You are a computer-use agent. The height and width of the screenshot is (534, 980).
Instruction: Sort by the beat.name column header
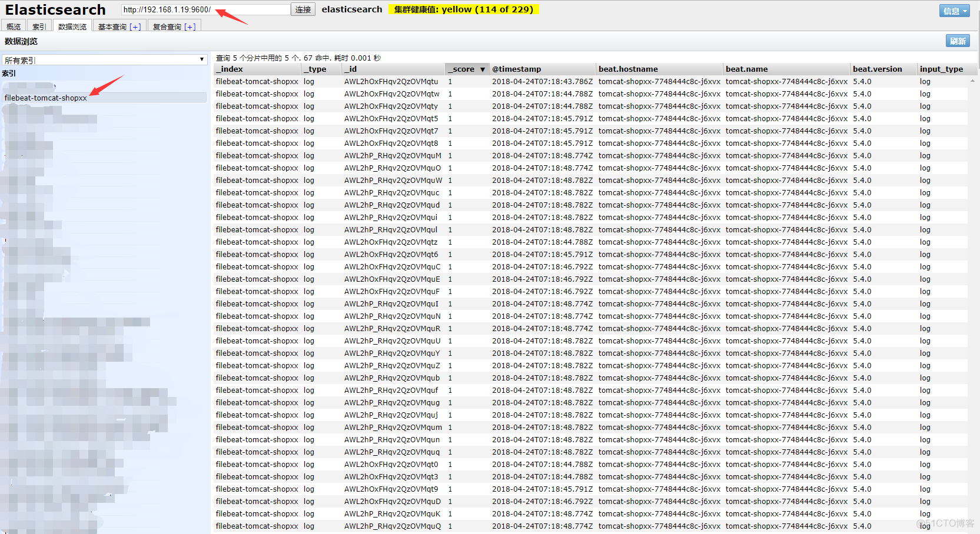tap(787, 69)
